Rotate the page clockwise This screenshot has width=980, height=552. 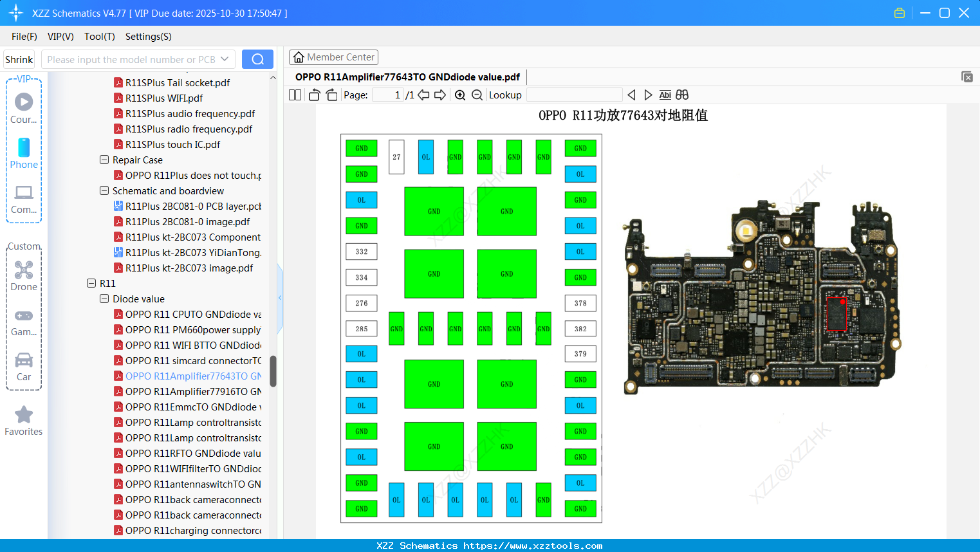331,95
